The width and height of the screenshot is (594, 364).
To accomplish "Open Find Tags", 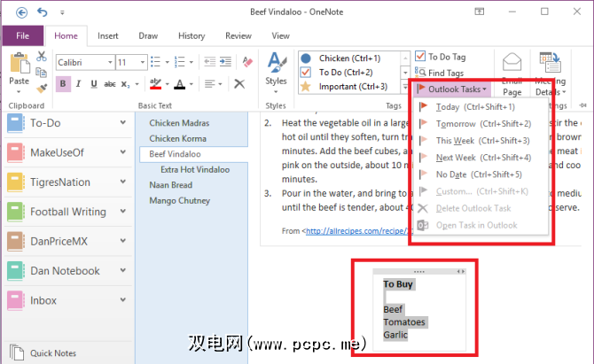I will click(440, 73).
